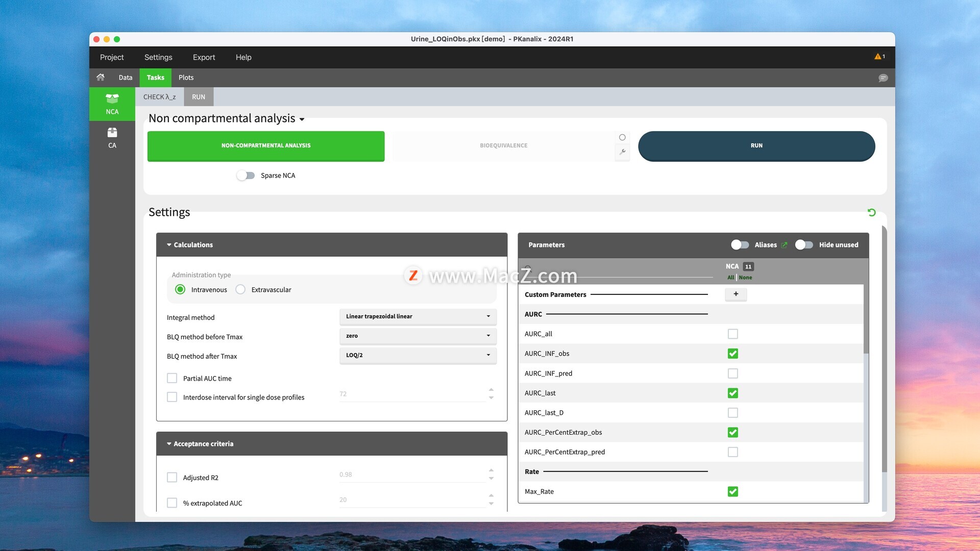
Task: Open the chat bubble comments icon
Action: (x=883, y=78)
